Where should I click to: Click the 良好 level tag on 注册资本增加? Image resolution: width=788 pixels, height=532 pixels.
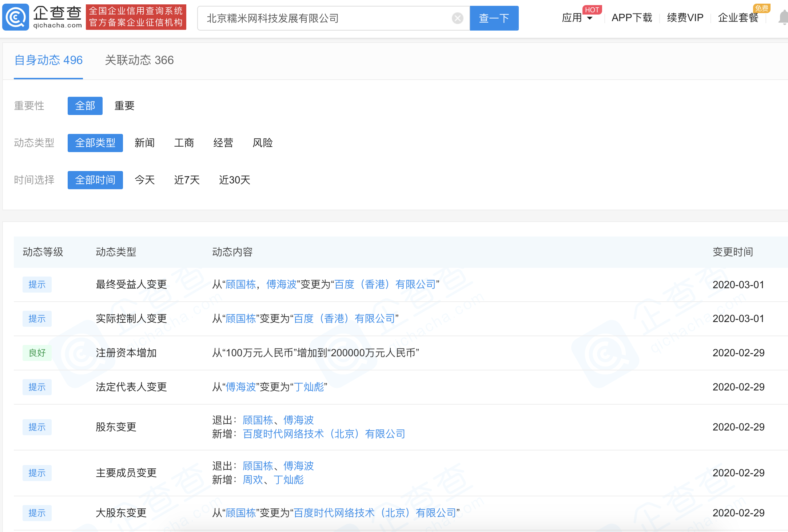tap(37, 353)
